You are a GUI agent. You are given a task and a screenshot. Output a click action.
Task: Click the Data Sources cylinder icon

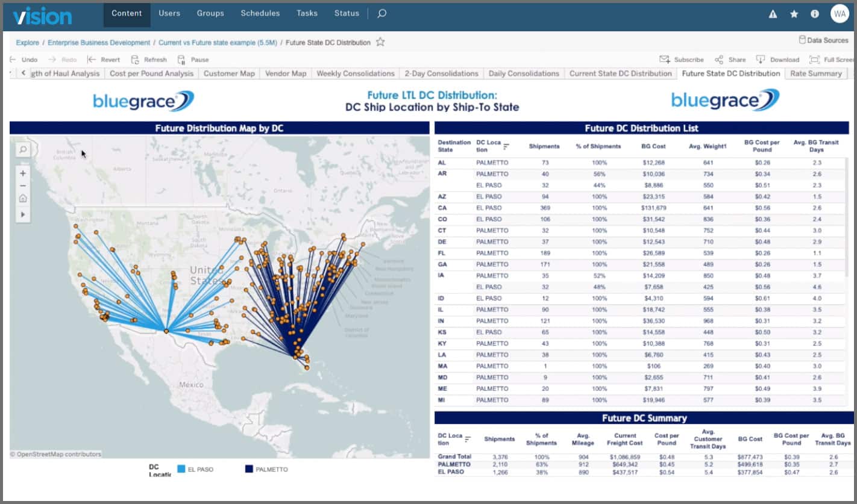[x=802, y=40]
